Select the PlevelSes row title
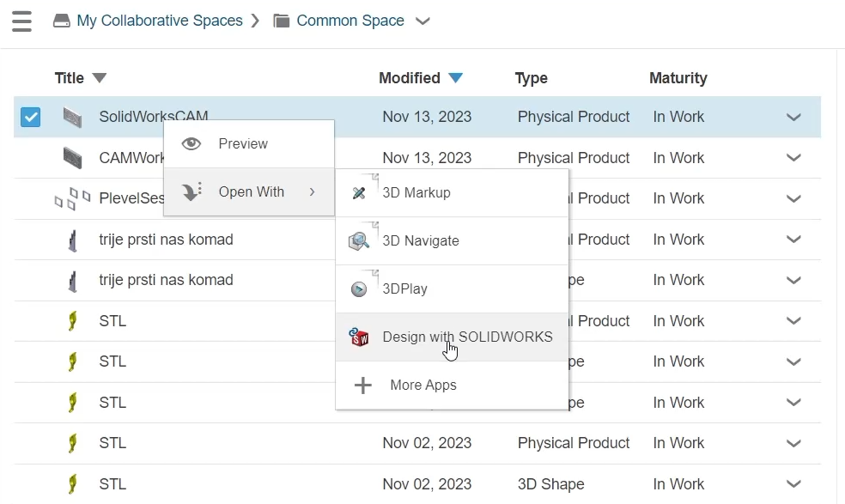 pos(131,198)
